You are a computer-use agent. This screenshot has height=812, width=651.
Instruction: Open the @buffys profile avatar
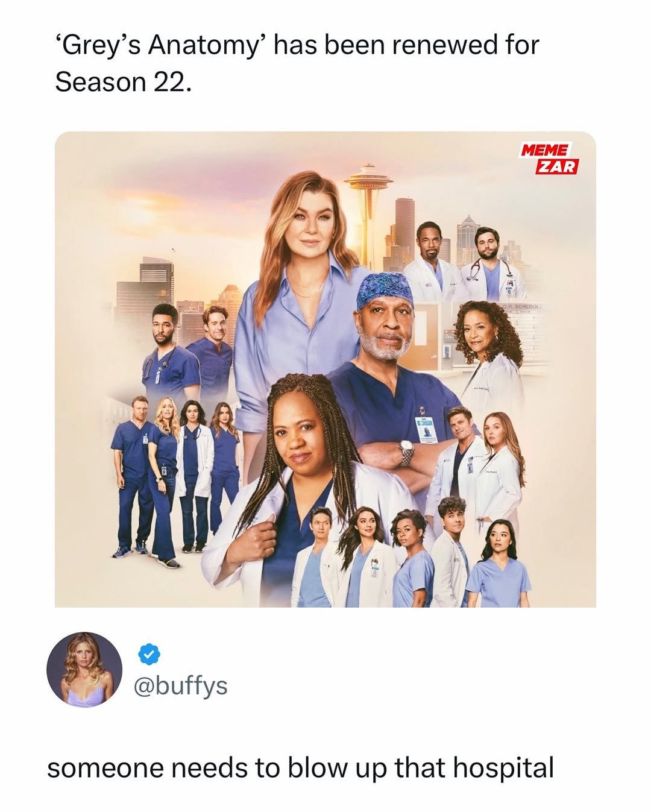pos(84,669)
